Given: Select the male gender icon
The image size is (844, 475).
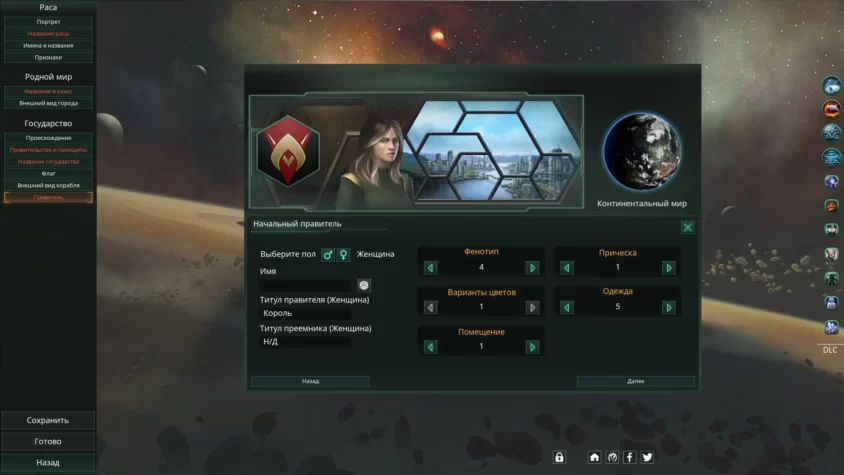Looking at the screenshot, I should coord(327,254).
